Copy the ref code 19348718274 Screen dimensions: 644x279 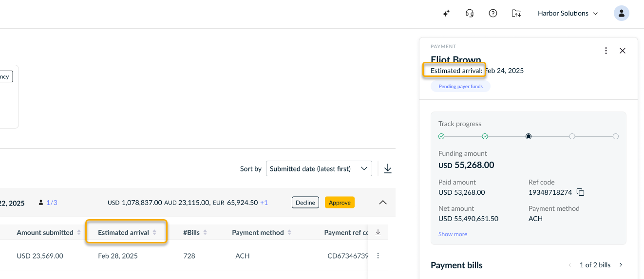click(x=580, y=192)
